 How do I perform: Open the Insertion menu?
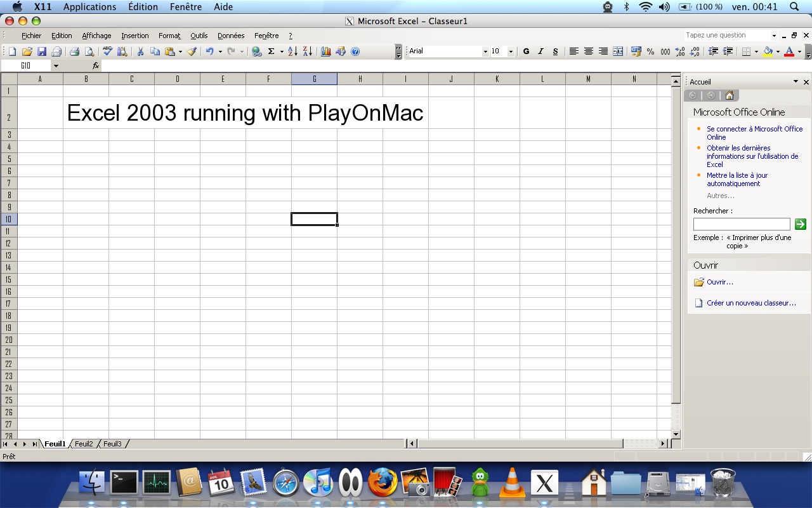(x=135, y=36)
